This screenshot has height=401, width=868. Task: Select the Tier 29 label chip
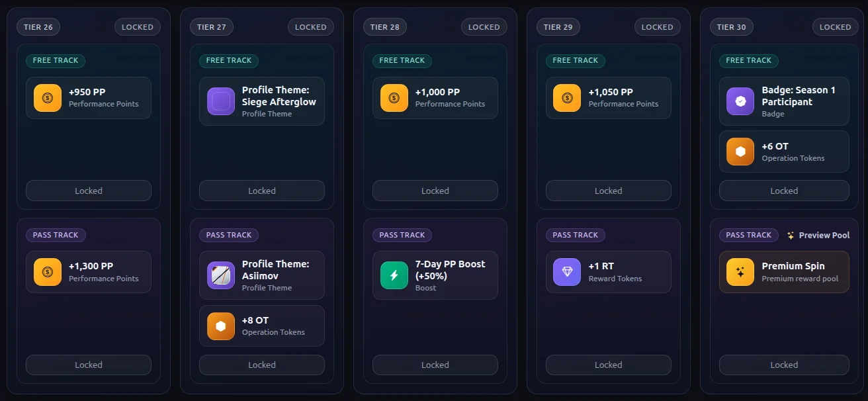point(558,27)
